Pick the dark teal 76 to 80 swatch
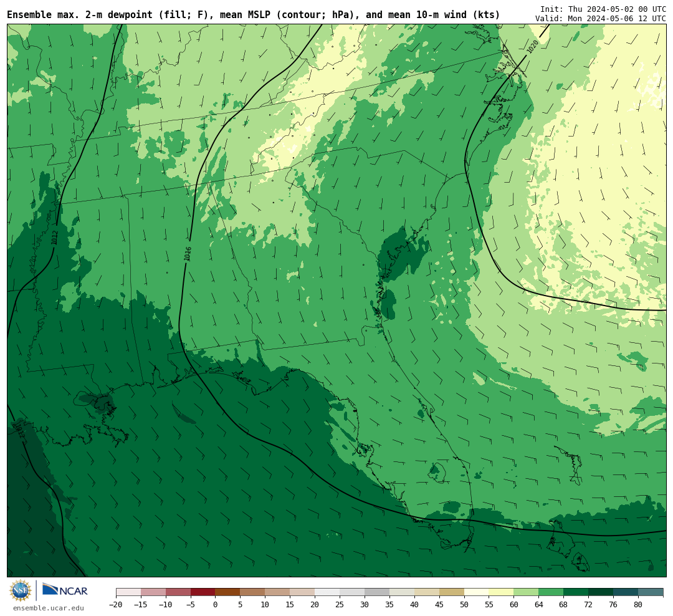Viewport: 673px width, 616px height. [x=626, y=592]
